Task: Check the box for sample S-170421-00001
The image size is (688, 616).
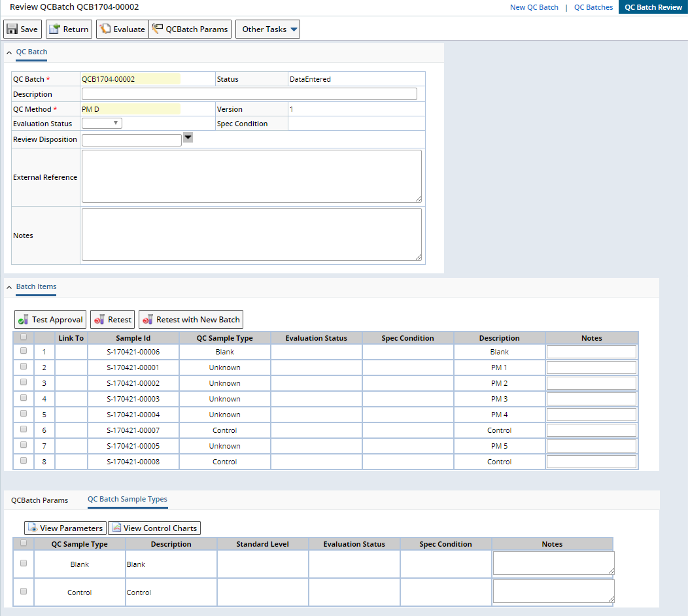Action: 24,367
